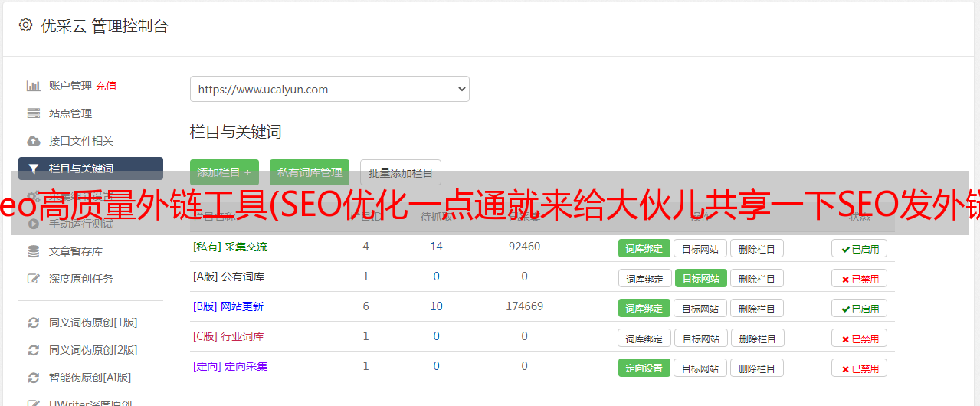Click the green 添加栏目 + button
Viewport: 980px width, 406px height.
[224, 172]
